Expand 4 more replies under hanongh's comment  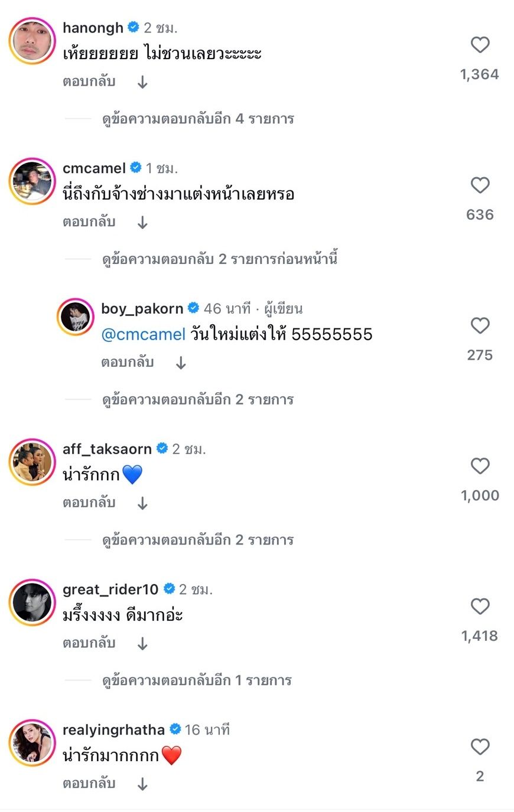198,119
